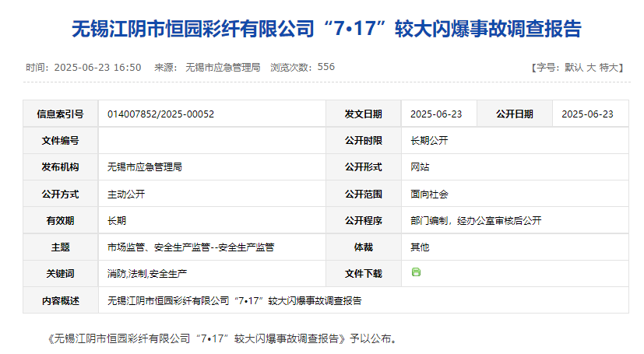
Task: Click the 内容概述 summary text
Action: 234,300
